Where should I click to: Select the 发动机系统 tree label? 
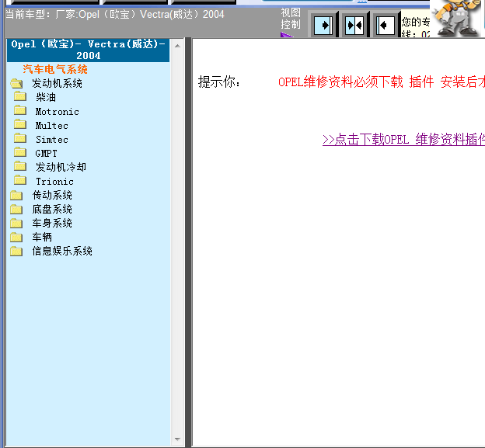tap(58, 83)
